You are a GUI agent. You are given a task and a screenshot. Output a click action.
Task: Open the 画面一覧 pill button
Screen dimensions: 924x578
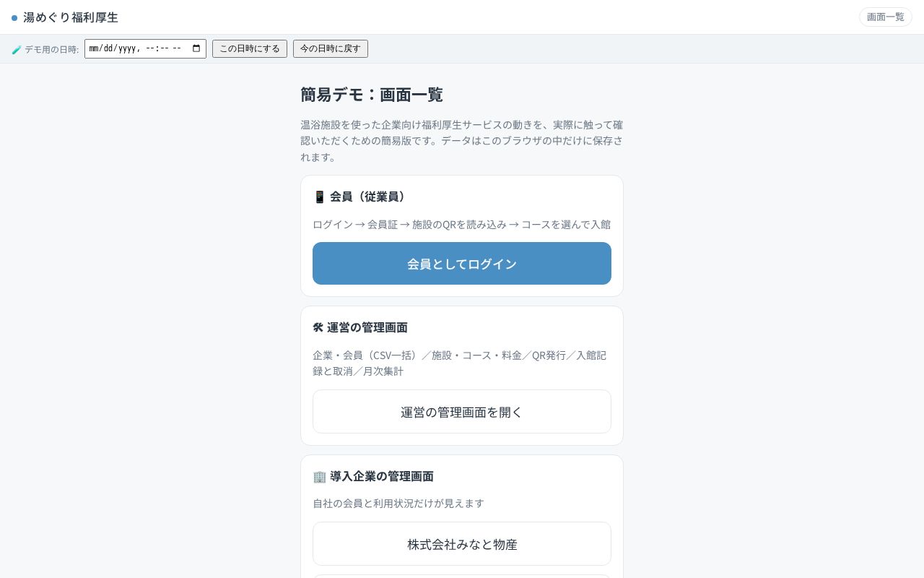885,17
